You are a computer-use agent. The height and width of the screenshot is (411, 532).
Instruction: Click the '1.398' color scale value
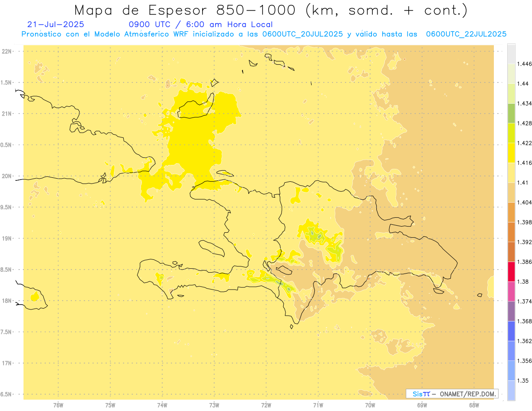click(x=524, y=222)
